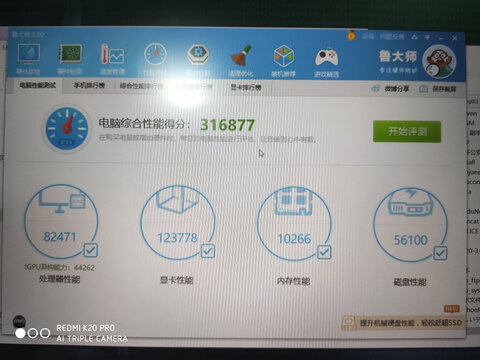Click 保存截屏 save screenshot button
480x360 pixels.
(x=438, y=89)
